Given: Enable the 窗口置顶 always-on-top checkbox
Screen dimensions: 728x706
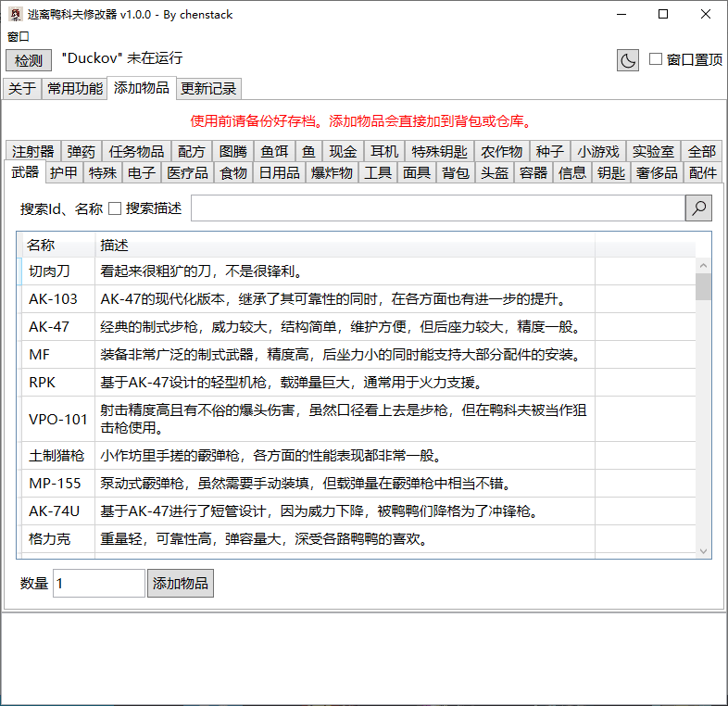Looking at the screenshot, I should click(656, 59).
